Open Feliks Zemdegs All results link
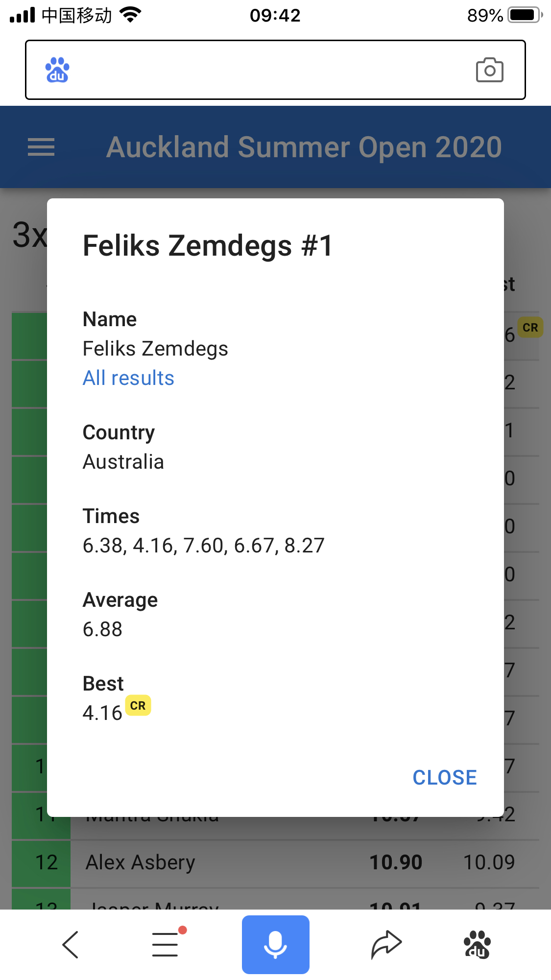This screenshot has width=551, height=980. [x=128, y=378]
